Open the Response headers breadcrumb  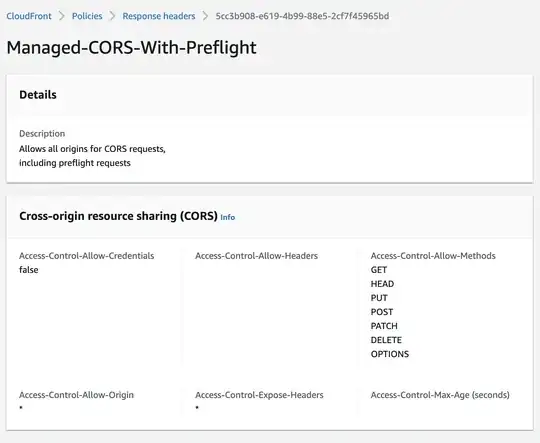(x=159, y=16)
